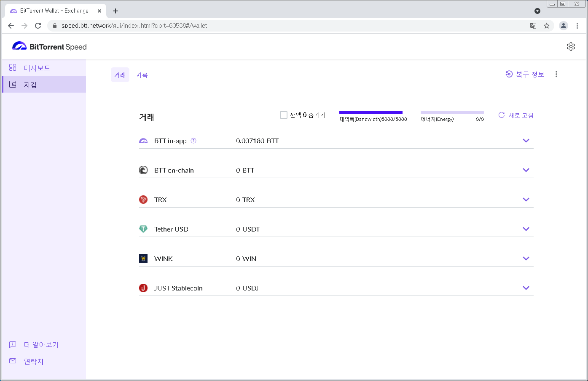Image resolution: width=588 pixels, height=381 pixels.
Task: Open 복구 정보 recovery info
Action: click(x=525, y=74)
